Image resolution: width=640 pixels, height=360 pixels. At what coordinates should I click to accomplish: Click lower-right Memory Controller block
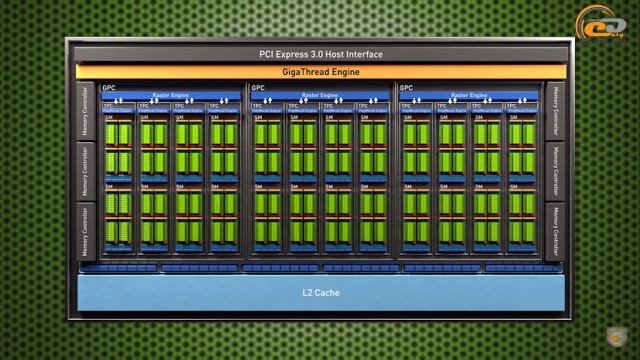point(555,232)
